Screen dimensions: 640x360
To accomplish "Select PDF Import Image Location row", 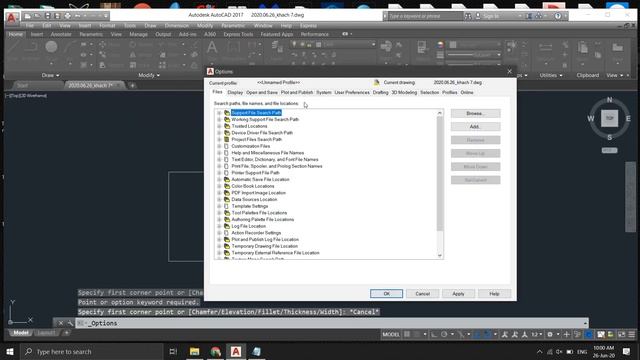I will point(258,193).
